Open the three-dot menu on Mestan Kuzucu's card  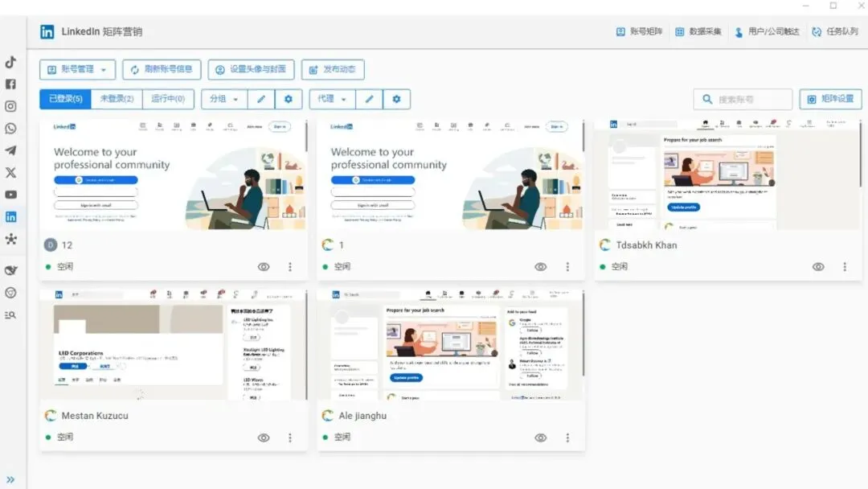point(290,438)
